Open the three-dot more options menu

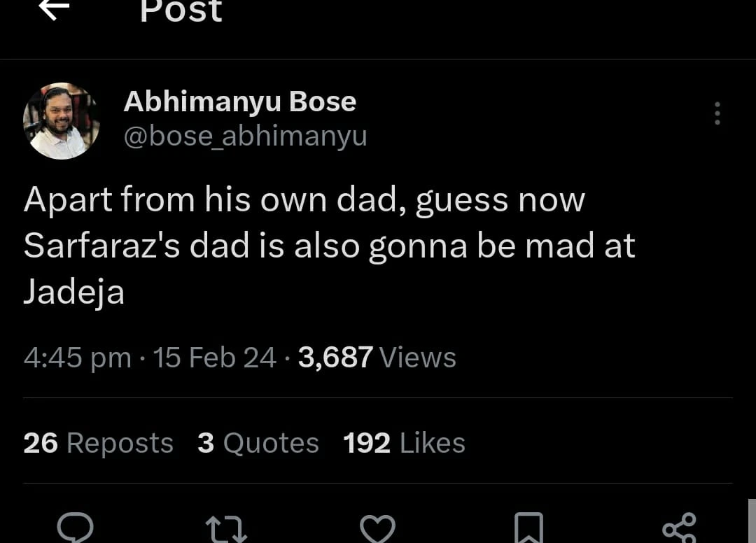pyautogui.click(x=717, y=113)
